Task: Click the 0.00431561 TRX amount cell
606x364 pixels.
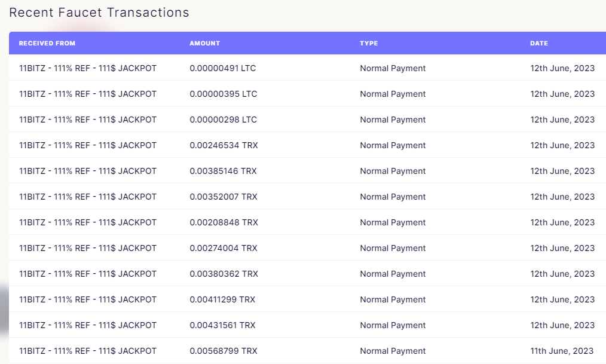Action: tap(222, 325)
